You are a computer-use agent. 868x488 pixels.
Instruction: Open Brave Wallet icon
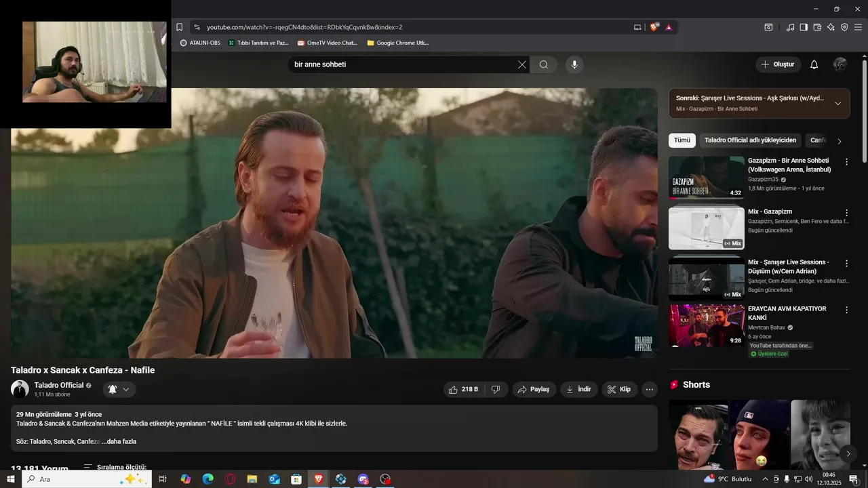click(817, 27)
